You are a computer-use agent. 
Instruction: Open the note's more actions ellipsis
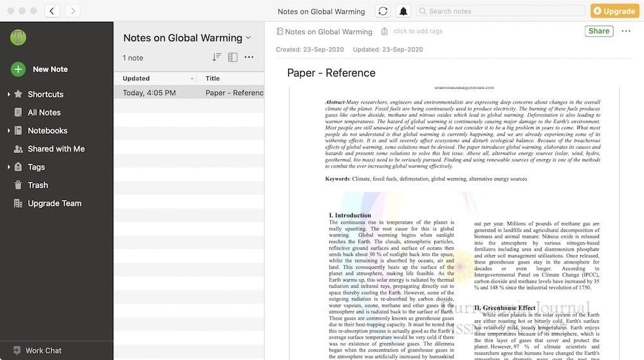point(626,32)
